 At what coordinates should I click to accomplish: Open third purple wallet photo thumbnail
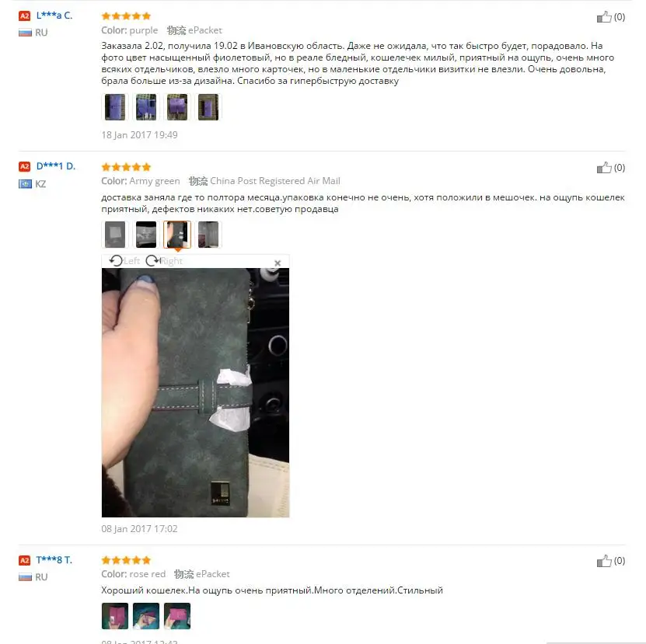point(177,107)
